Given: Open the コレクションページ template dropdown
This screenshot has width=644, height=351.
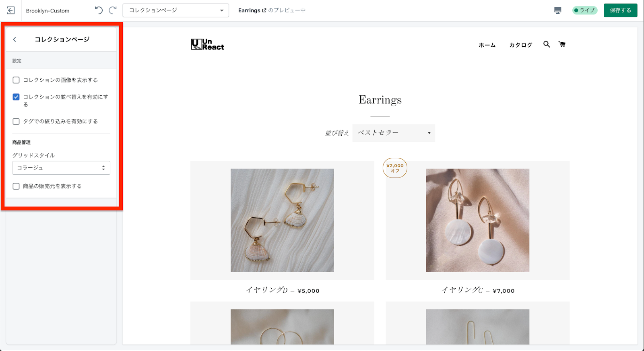Looking at the screenshot, I should click(x=176, y=10).
